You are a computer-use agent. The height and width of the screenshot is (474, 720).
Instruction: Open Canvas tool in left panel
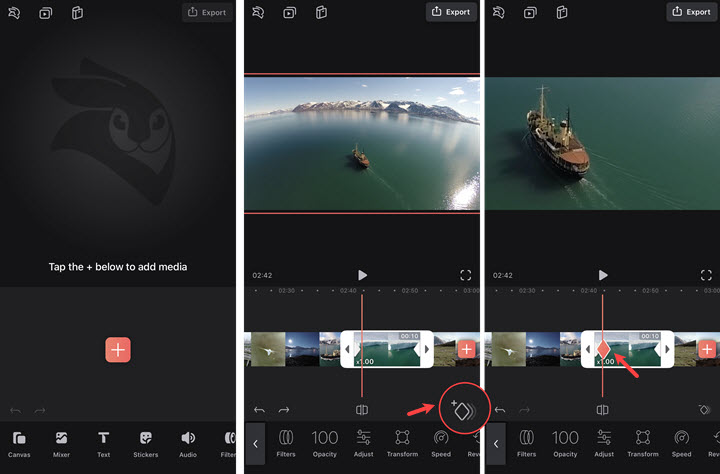(19, 444)
